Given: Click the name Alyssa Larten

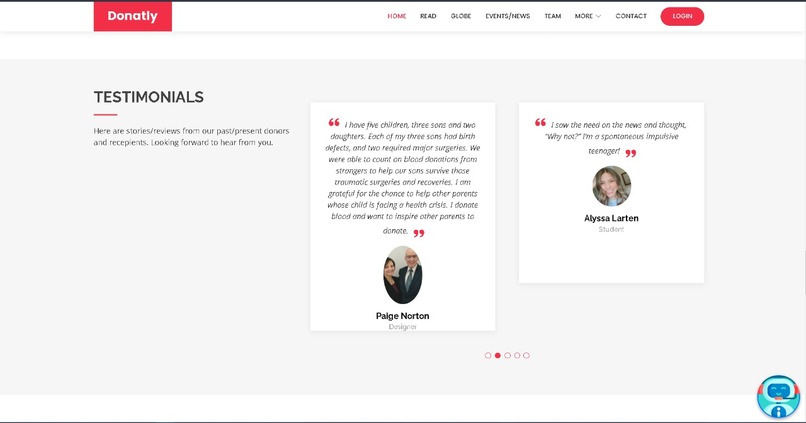Looking at the screenshot, I should click(611, 218).
